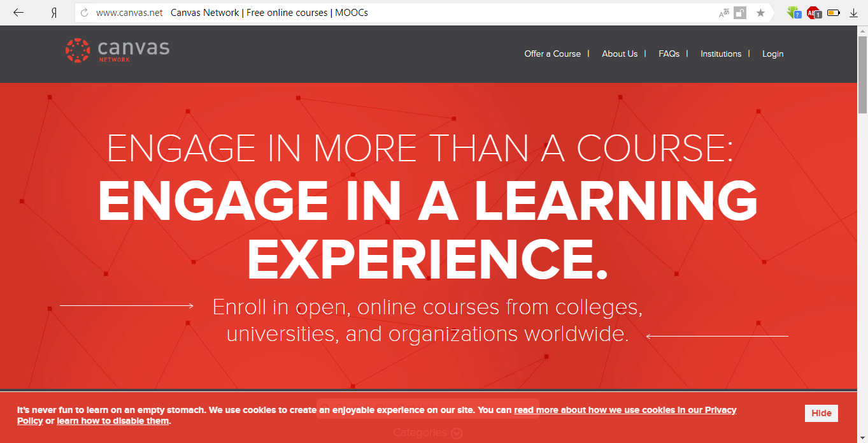Click the Login link

(x=772, y=54)
